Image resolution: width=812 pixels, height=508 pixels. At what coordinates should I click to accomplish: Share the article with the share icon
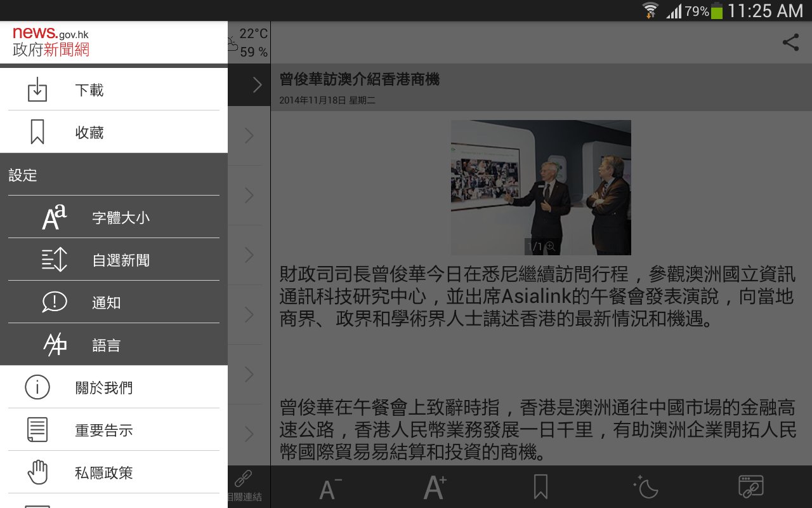point(790,43)
